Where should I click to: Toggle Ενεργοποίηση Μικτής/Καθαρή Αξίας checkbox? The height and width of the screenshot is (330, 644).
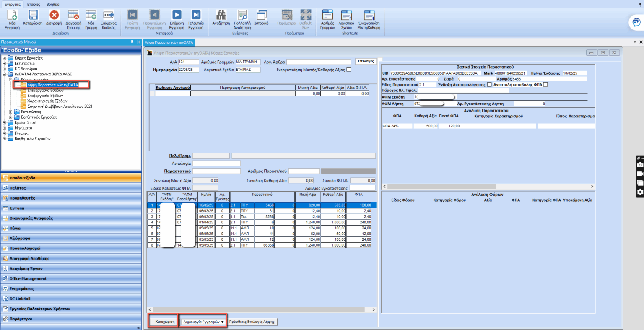click(x=348, y=70)
